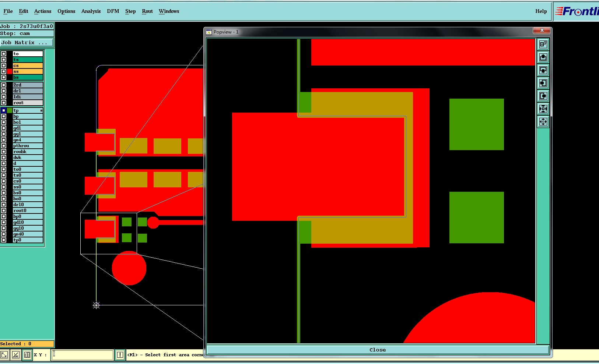The height and width of the screenshot is (364, 599).
Task: Toggle the checkbox for layer drl
Action: pyautogui.click(x=4, y=91)
